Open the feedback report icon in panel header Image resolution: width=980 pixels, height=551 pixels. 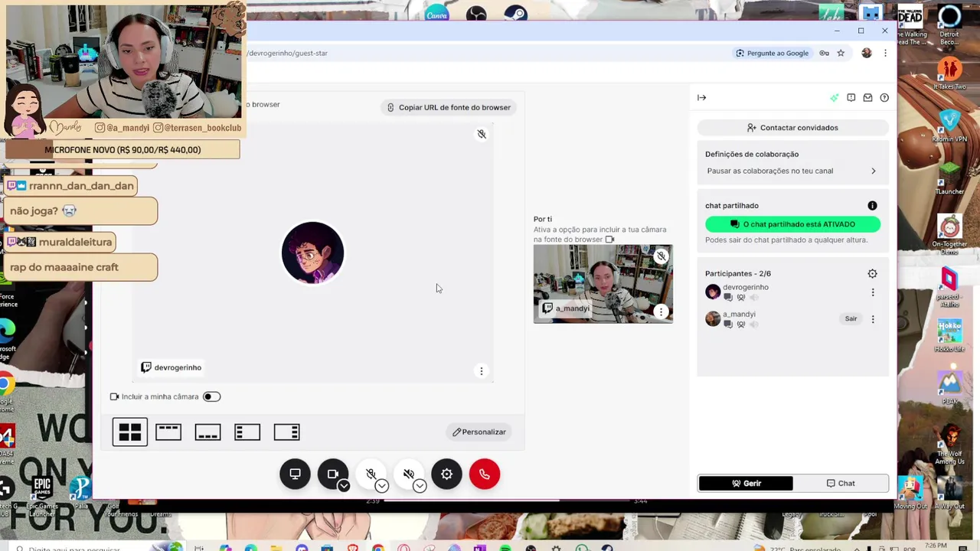point(851,97)
